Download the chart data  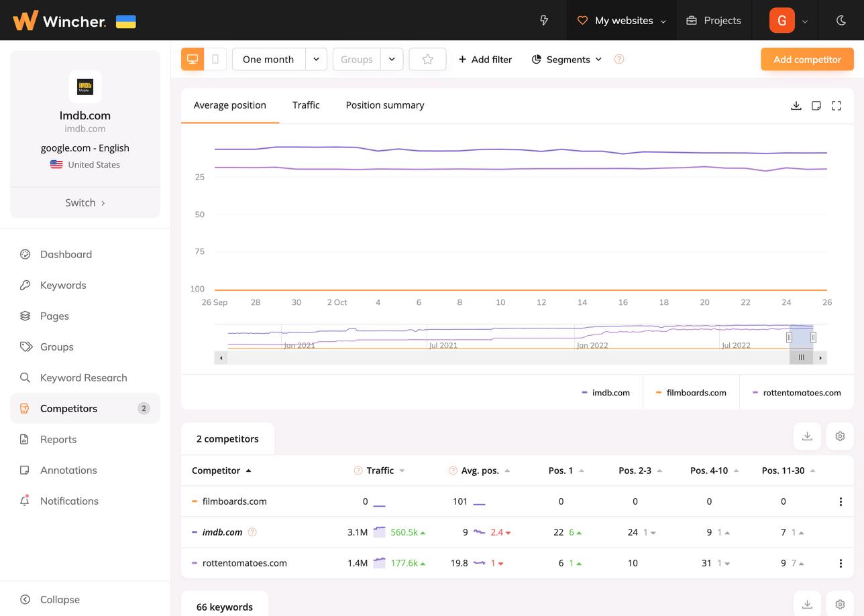point(796,106)
